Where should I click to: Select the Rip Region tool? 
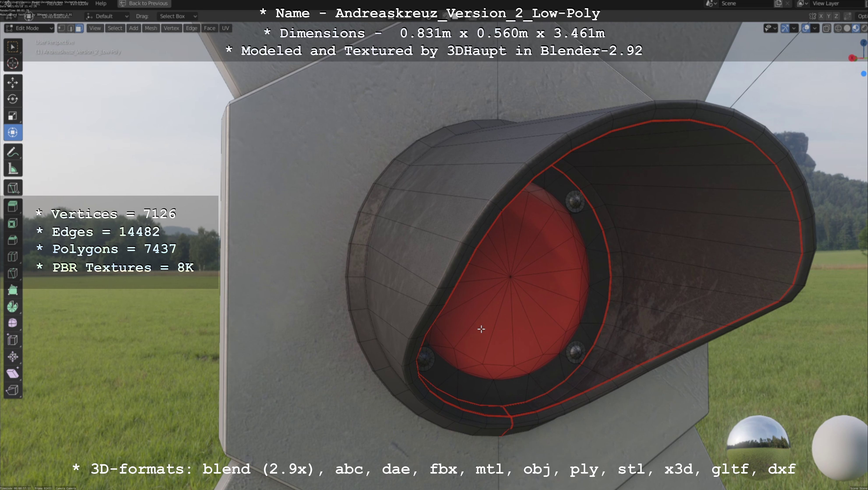[x=13, y=390]
